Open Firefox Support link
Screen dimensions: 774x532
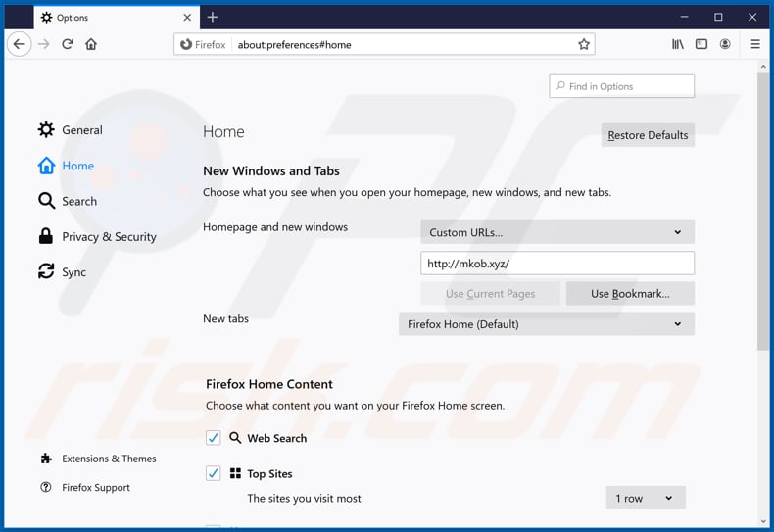click(85, 487)
